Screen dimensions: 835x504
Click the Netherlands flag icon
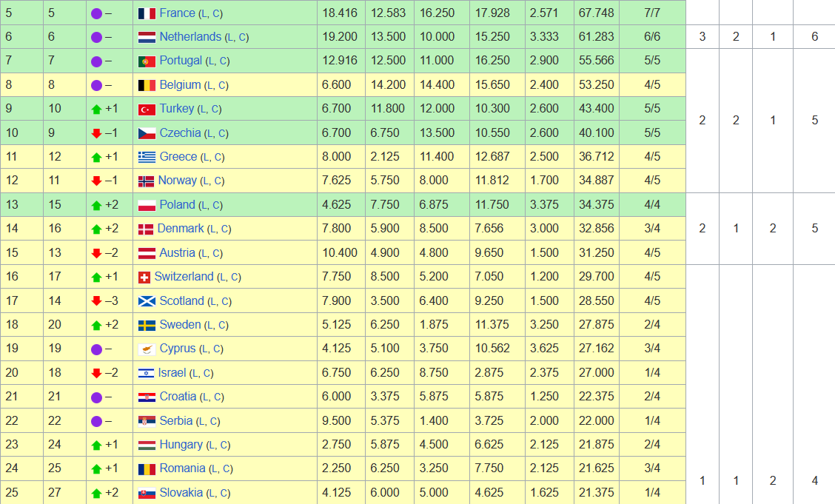pos(147,37)
